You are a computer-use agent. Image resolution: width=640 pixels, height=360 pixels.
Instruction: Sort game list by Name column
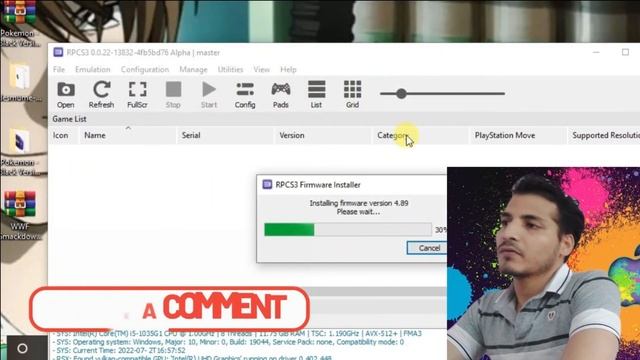(128, 135)
